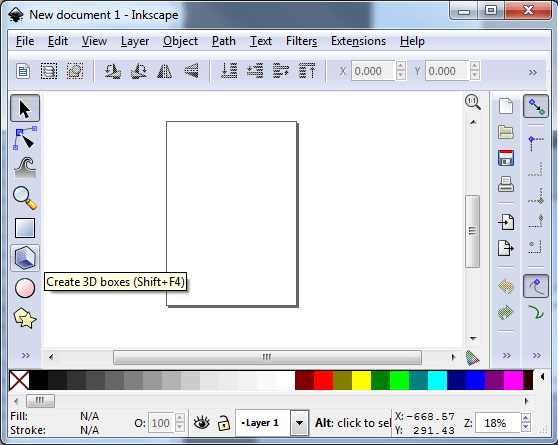This screenshot has width=558, height=445.
Task: Open the Text menu
Action: [261, 41]
